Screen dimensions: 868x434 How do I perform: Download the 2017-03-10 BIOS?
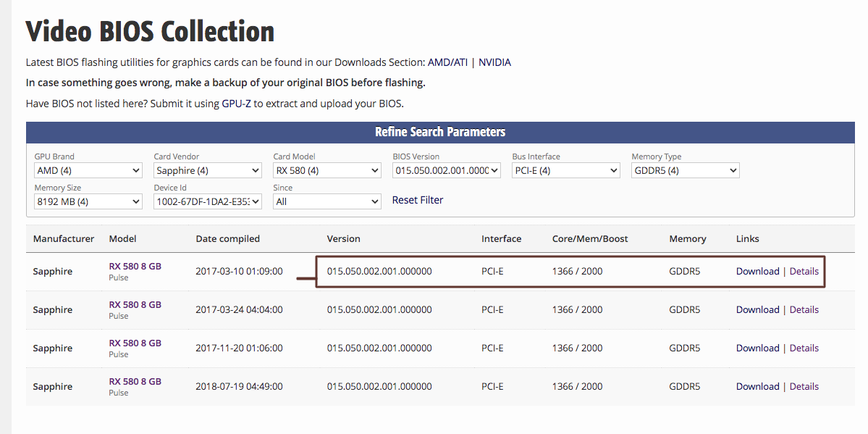pyautogui.click(x=757, y=272)
